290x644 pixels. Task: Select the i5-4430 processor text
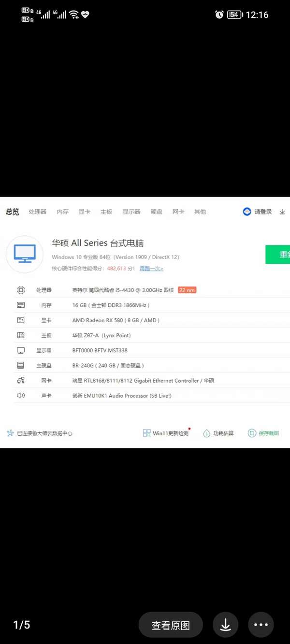[123, 290]
